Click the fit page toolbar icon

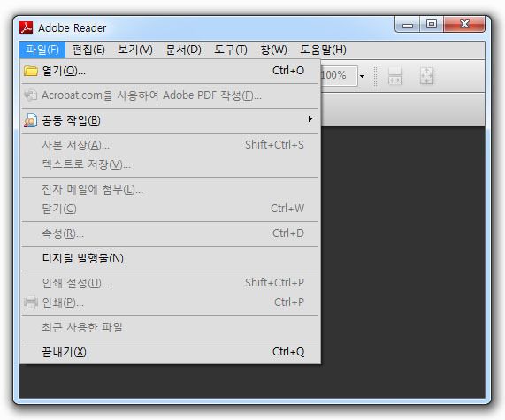427,76
